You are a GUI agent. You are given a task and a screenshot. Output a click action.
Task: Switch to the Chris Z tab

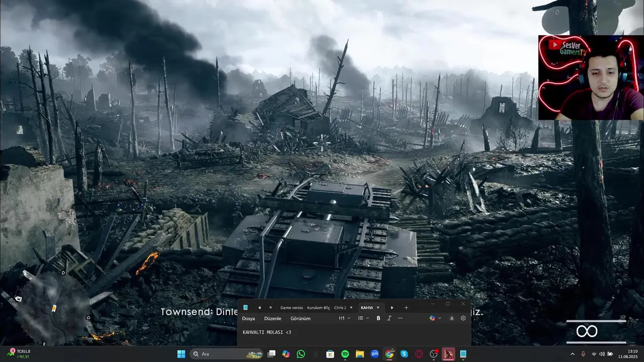[340, 308]
